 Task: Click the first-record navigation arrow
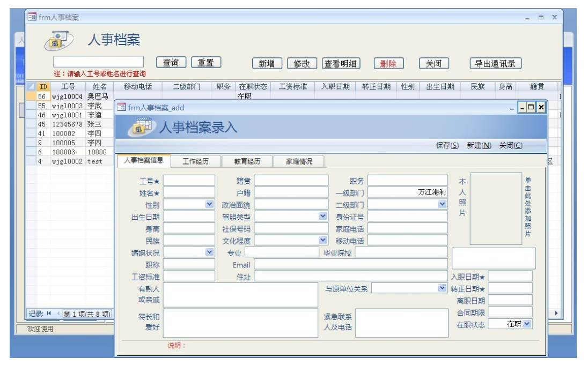pos(49,314)
